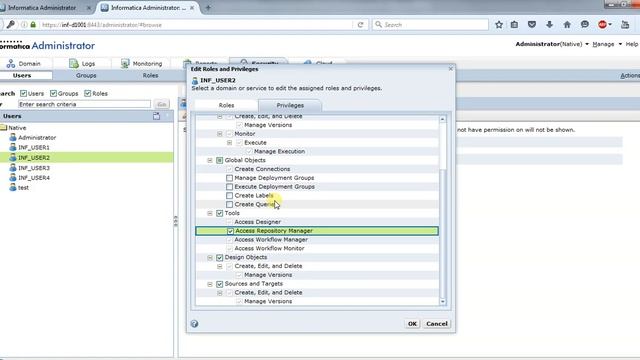The height and width of the screenshot is (360, 640).
Task: Click the browser chat bubble icon
Action: [584, 24]
